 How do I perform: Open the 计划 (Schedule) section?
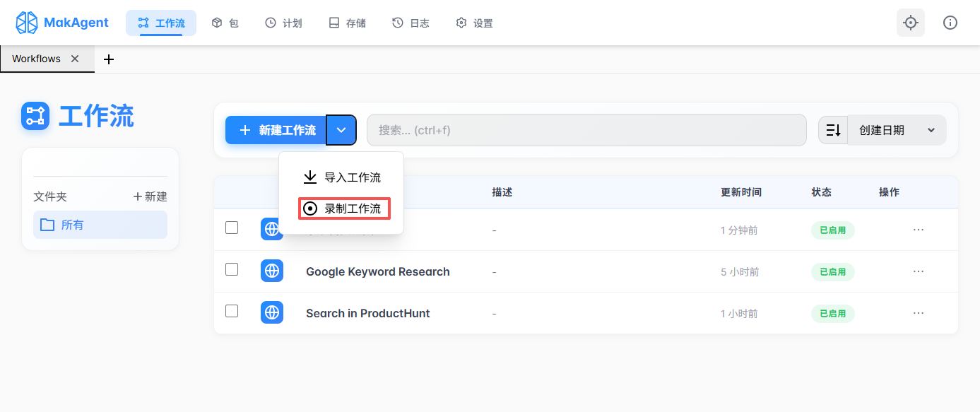click(283, 22)
